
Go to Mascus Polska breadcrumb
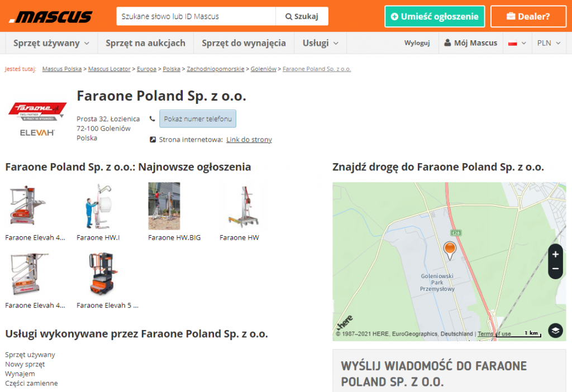[x=62, y=69]
